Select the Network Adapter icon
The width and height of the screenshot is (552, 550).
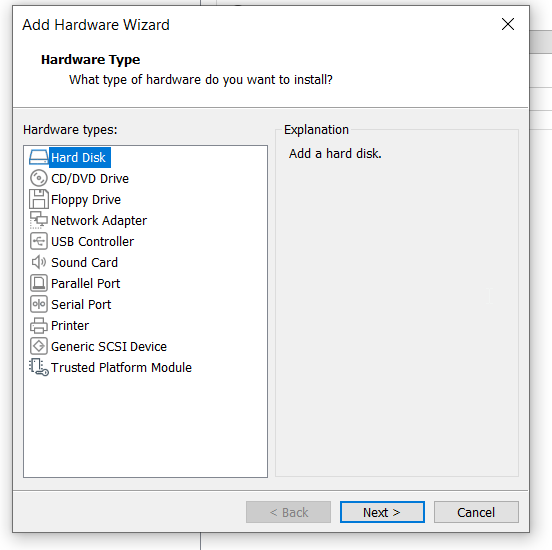38,220
